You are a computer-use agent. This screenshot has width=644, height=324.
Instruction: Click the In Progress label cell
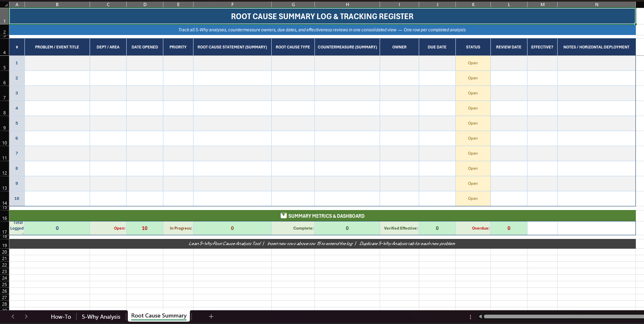[x=178, y=228]
